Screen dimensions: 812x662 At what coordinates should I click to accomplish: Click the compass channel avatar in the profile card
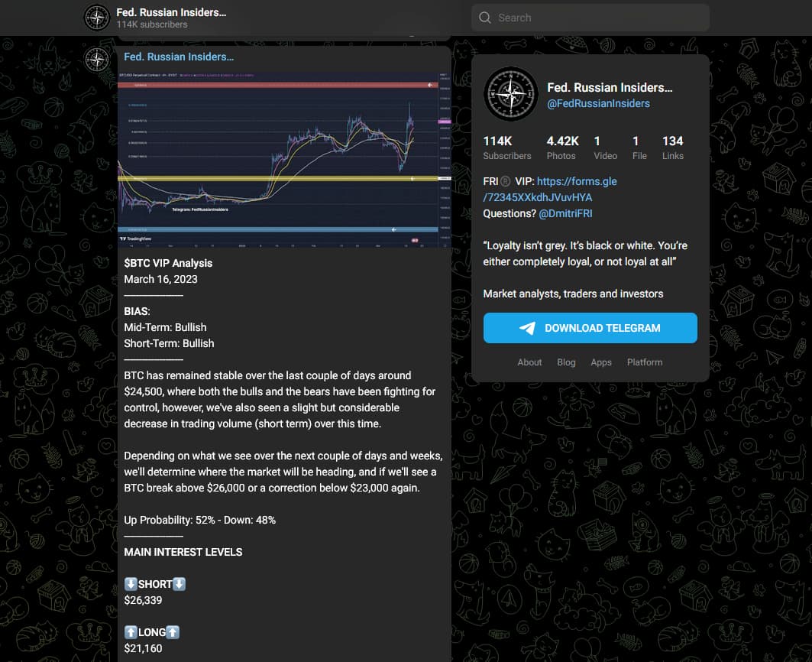pyautogui.click(x=510, y=93)
